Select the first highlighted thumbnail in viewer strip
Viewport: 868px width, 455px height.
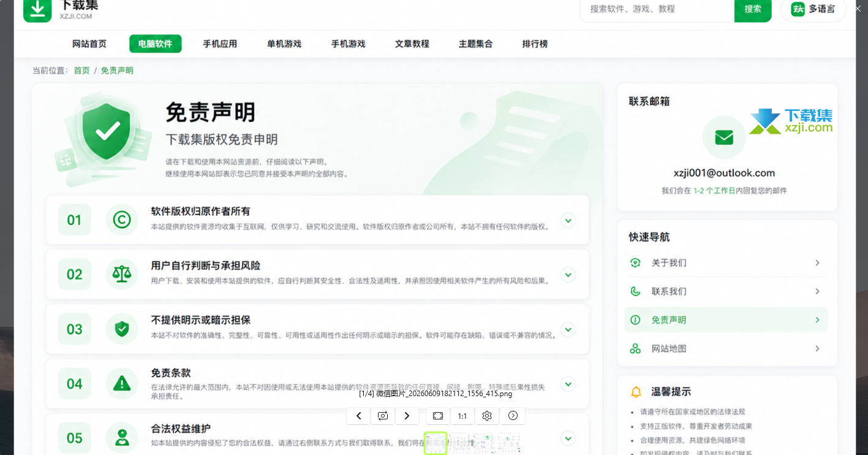[436, 443]
